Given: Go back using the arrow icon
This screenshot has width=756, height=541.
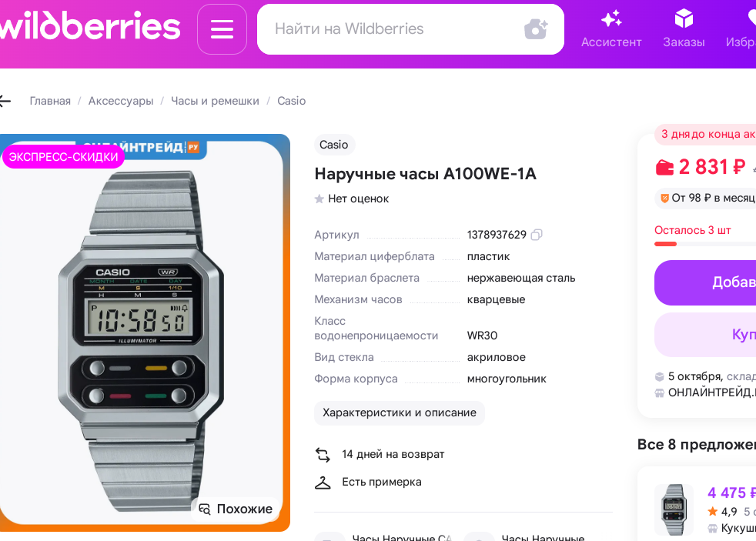Looking at the screenshot, I should click(5, 101).
